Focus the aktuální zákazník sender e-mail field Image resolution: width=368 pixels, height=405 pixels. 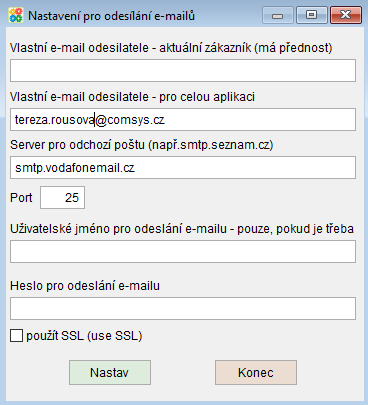[x=183, y=71]
